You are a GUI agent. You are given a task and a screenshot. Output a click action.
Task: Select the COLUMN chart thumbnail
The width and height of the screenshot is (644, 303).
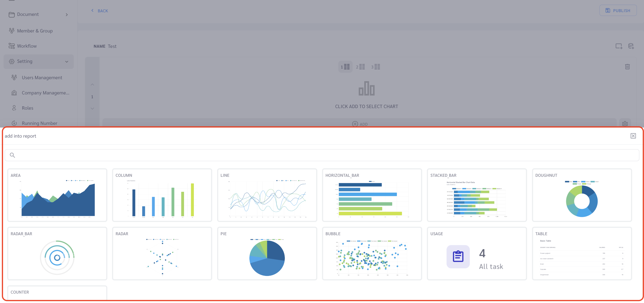pos(162,195)
